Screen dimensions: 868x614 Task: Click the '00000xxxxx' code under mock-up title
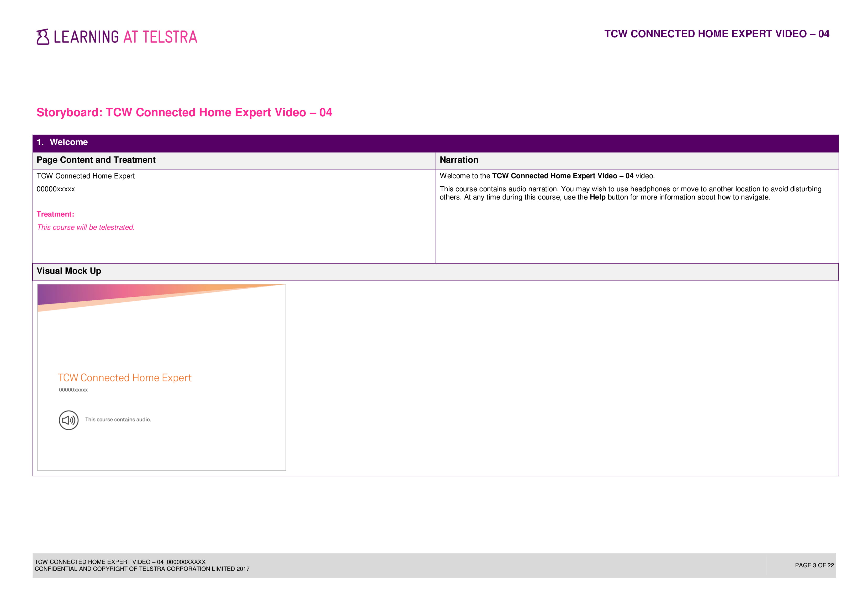[73, 390]
